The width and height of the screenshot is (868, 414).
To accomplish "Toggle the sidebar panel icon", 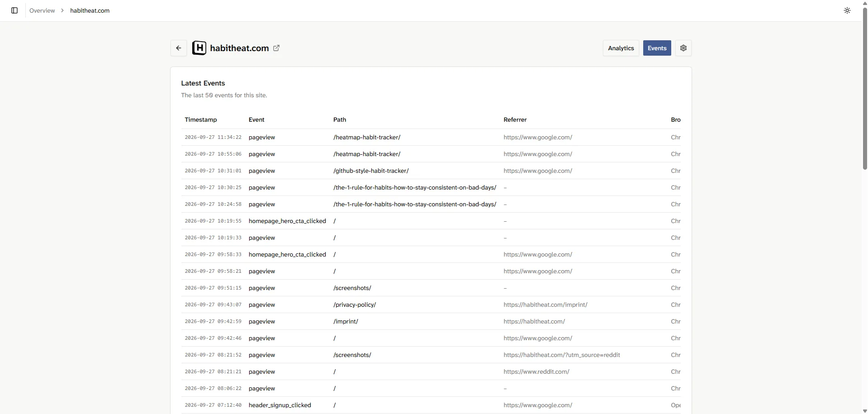I will (x=14, y=10).
